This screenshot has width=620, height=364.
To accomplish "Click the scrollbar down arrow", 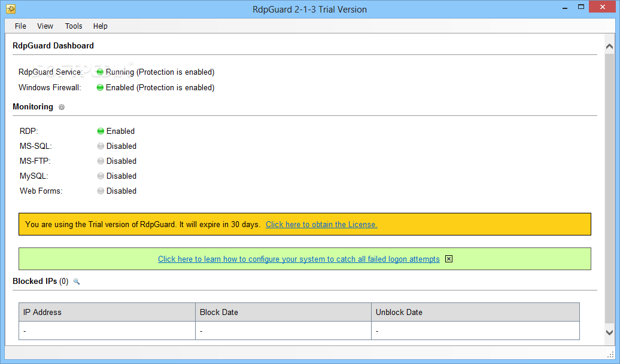I will click(609, 332).
